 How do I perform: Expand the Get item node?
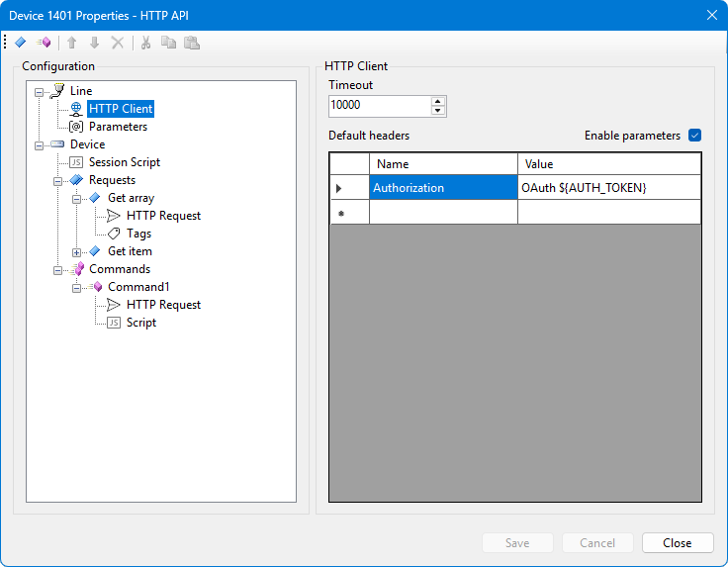[76, 252]
